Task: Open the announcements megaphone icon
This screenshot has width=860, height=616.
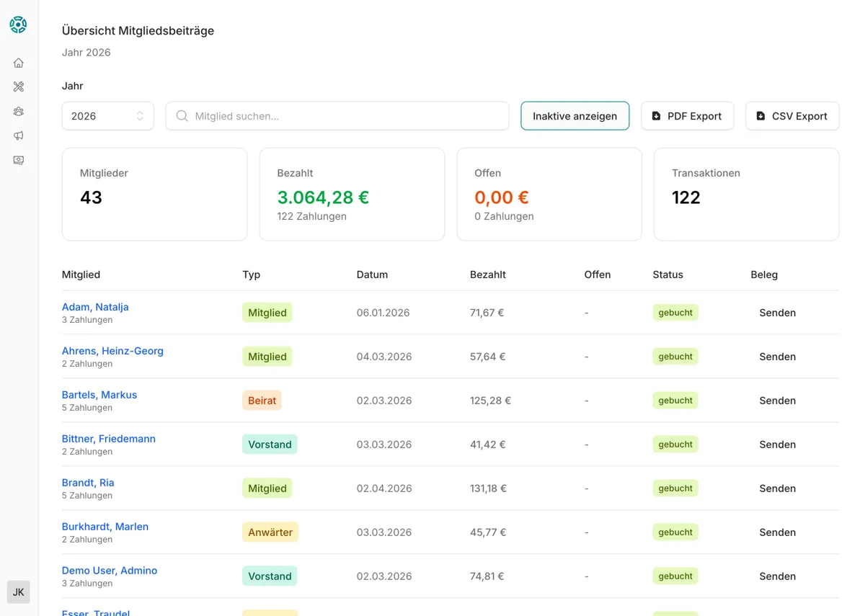Action: click(19, 135)
